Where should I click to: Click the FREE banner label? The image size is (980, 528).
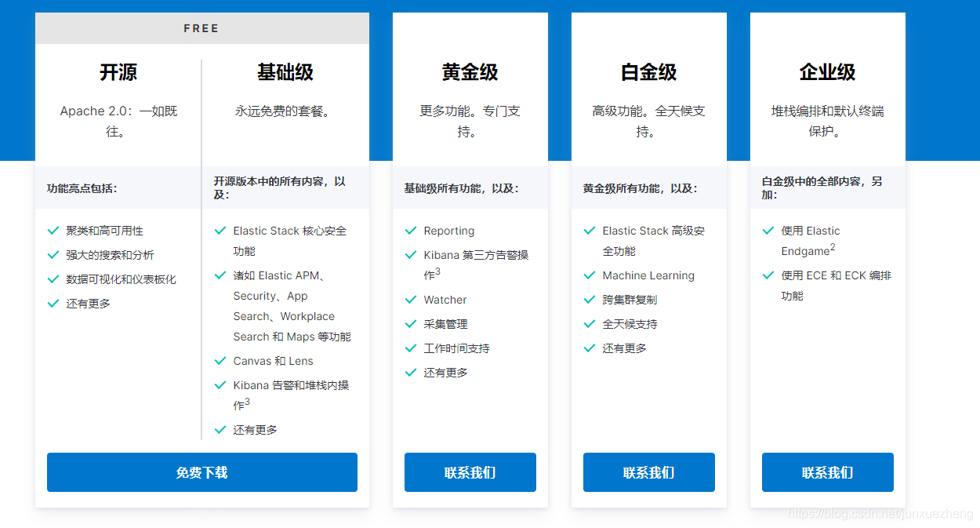201,28
